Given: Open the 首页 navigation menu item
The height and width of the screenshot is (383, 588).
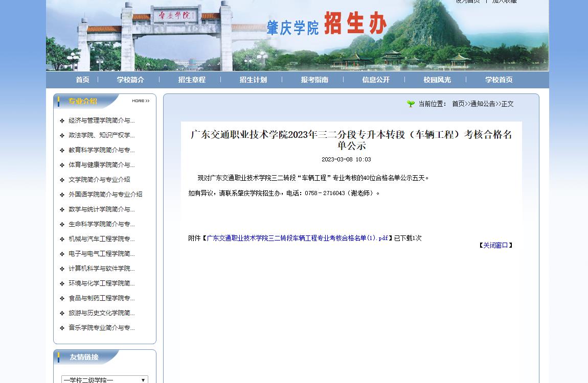Looking at the screenshot, I should point(82,80).
